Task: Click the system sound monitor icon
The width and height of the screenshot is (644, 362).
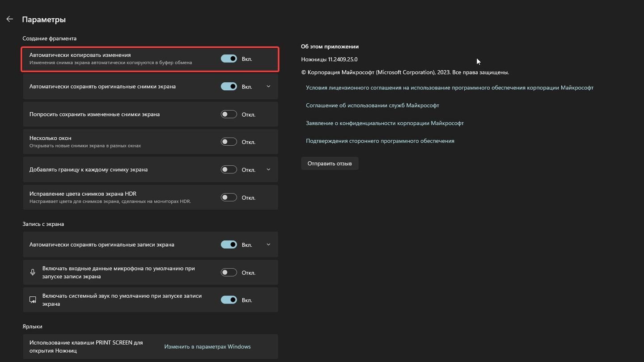Action: [33, 300]
